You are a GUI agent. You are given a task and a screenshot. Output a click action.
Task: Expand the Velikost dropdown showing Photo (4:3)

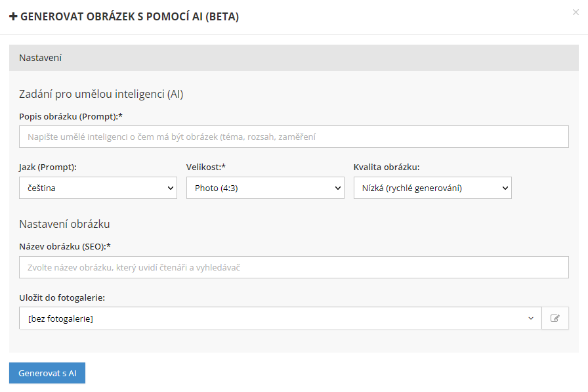(264, 188)
